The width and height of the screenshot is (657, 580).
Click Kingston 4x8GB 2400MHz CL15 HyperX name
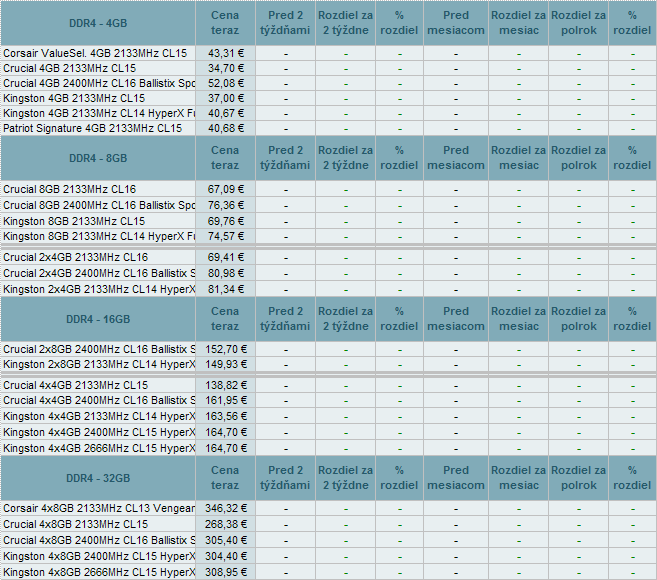click(x=99, y=556)
